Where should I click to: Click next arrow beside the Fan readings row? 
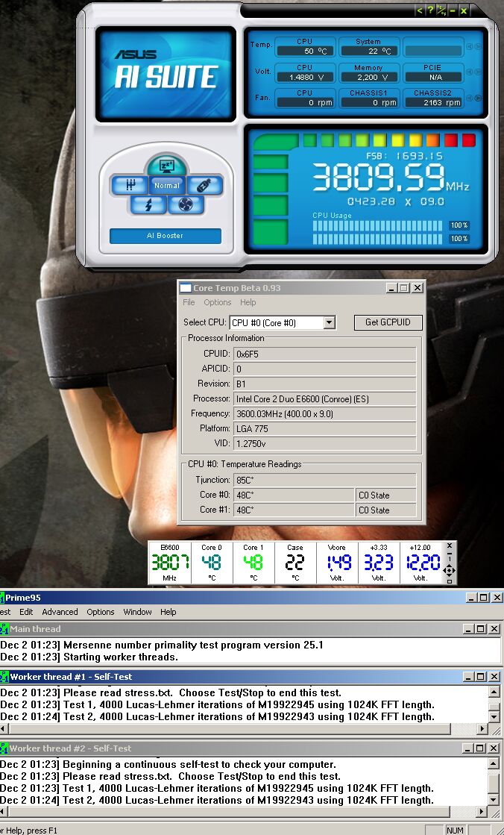point(479,98)
